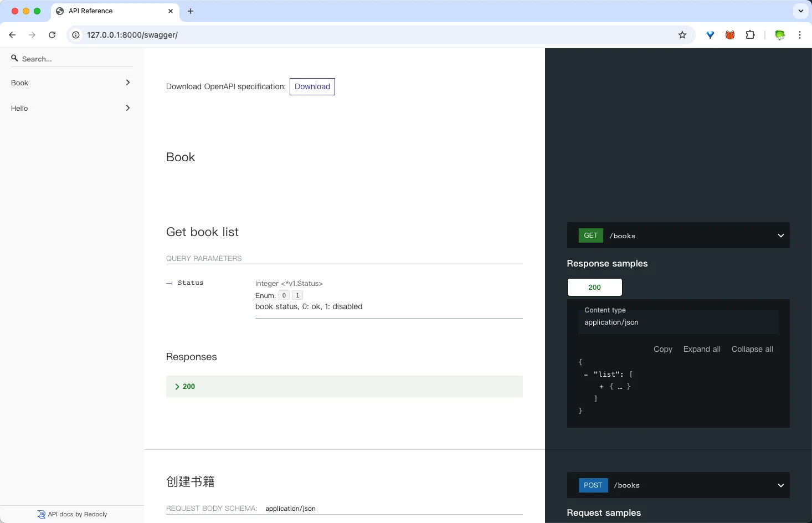Download the OpenAPI specification

pos(312,87)
